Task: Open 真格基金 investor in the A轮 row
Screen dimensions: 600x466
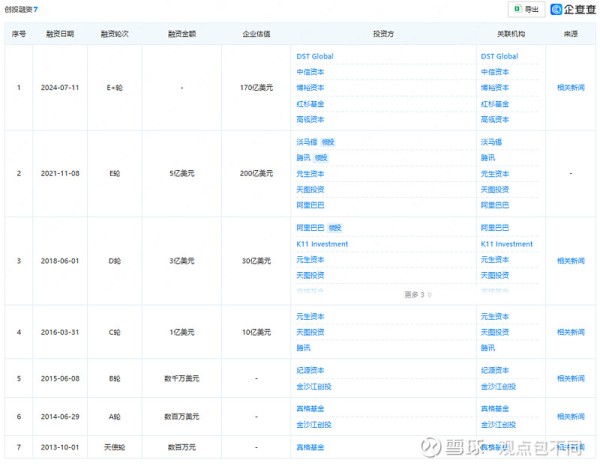Action: 310,409
